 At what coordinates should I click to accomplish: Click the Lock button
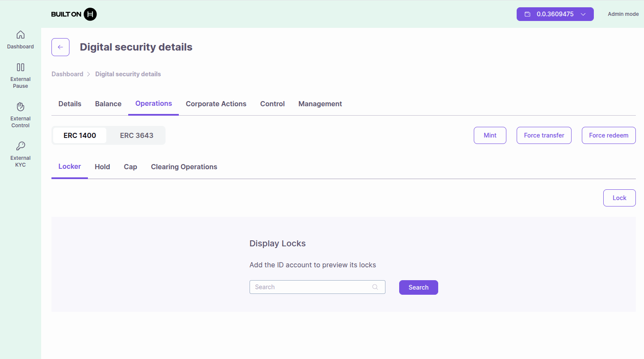click(619, 198)
